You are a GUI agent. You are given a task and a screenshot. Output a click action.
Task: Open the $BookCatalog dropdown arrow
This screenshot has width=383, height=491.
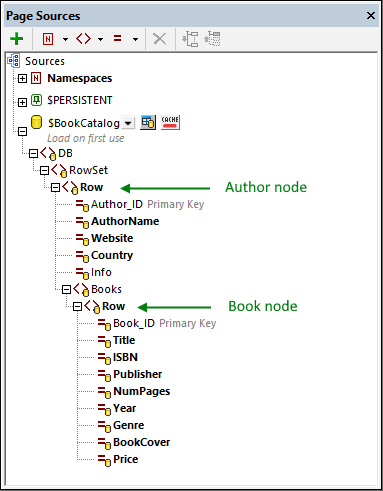pyautogui.click(x=128, y=123)
